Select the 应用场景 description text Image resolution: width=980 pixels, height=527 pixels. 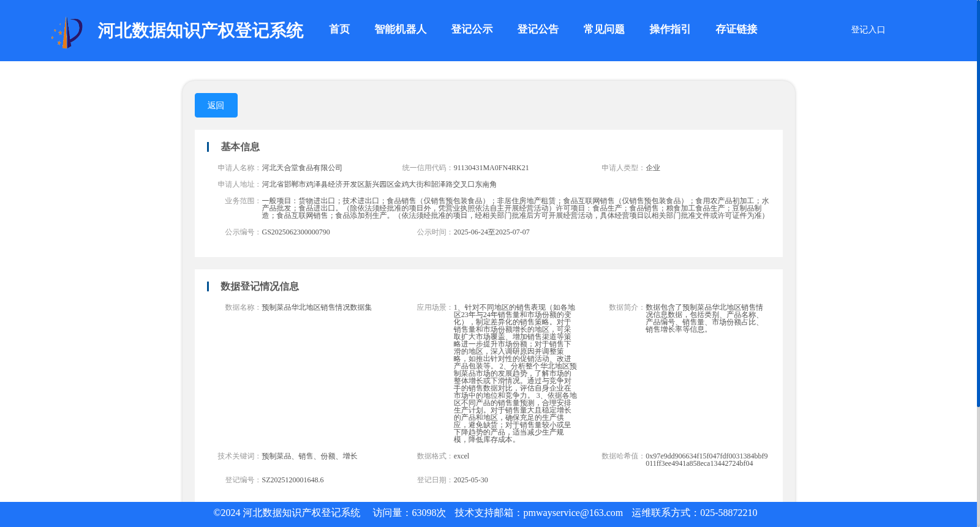[x=515, y=373]
